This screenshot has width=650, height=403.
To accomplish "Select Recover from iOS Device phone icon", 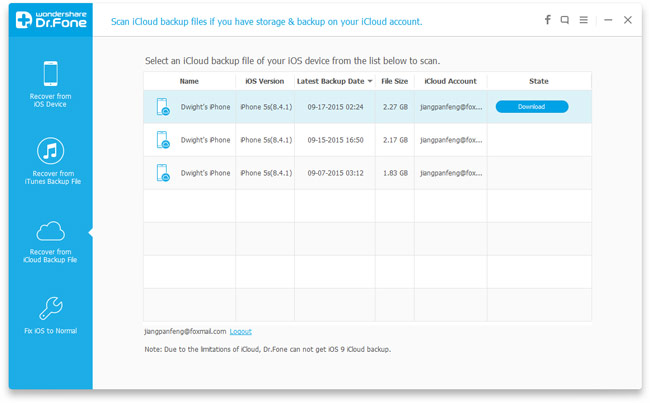I will pyautogui.click(x=51, y=73).
